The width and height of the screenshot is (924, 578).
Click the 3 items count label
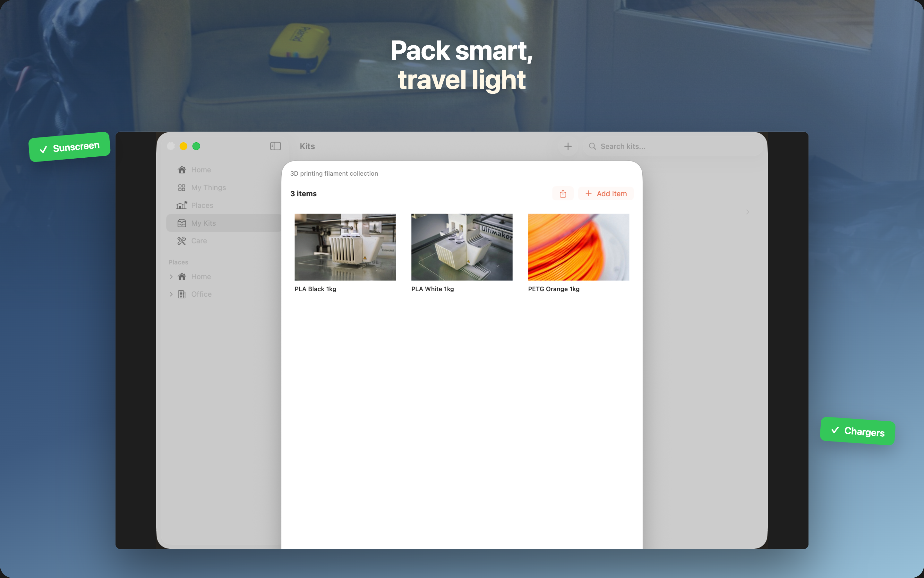[x=304, y=194]
